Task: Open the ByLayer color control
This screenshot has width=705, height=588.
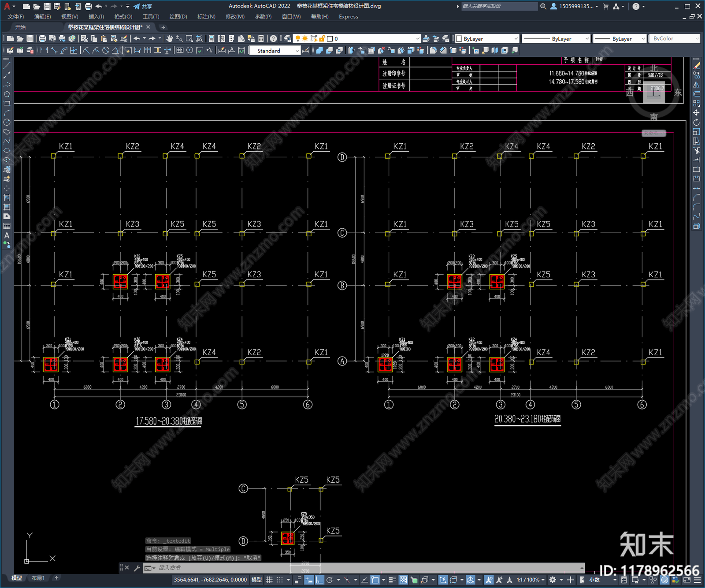Action: coord(487,39)
